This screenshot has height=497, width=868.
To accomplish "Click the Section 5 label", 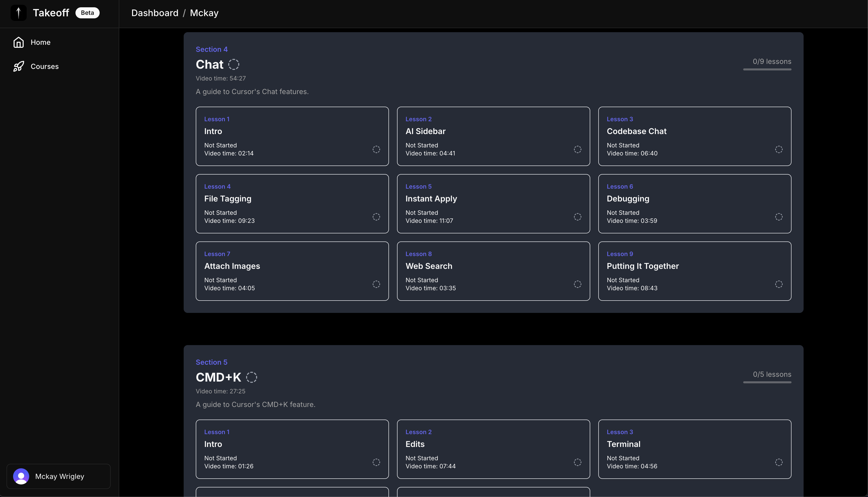I will [x=212, y=362].
